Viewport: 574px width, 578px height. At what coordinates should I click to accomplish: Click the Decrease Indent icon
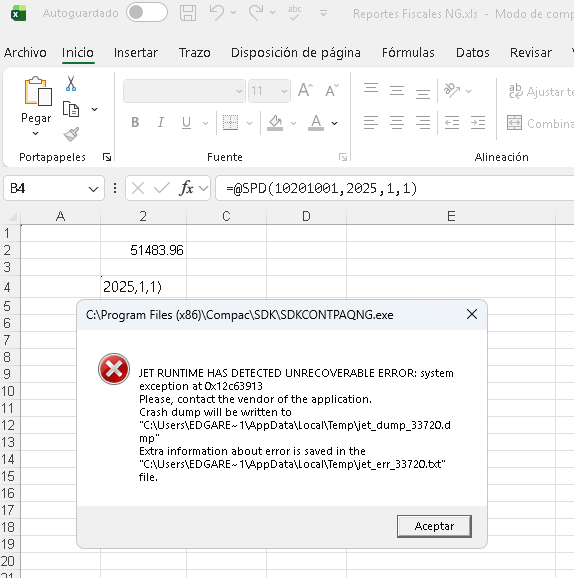(x=452, y=122)
